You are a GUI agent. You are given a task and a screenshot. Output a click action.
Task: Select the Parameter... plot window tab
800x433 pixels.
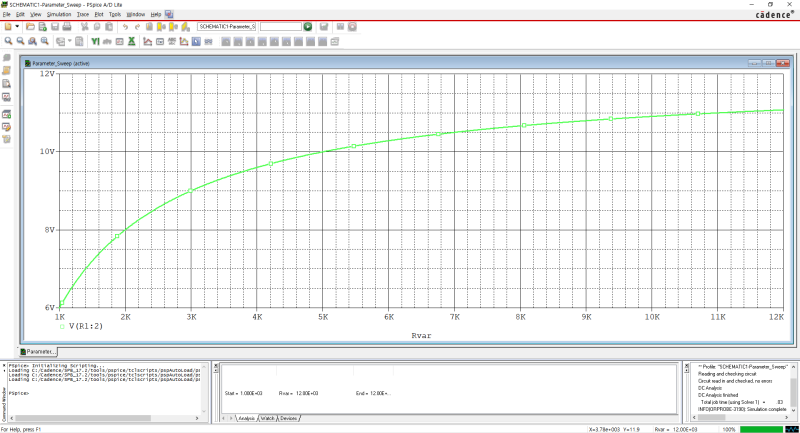click(x=38, y=352)
